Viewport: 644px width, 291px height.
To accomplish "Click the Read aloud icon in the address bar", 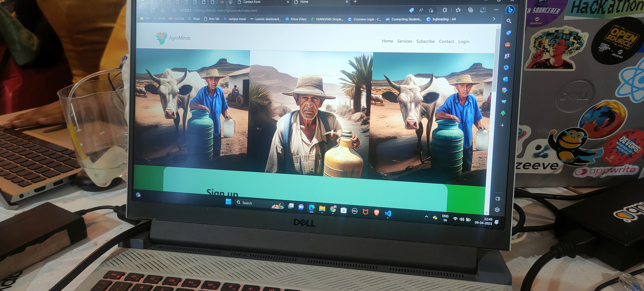I will click(421, 10).
